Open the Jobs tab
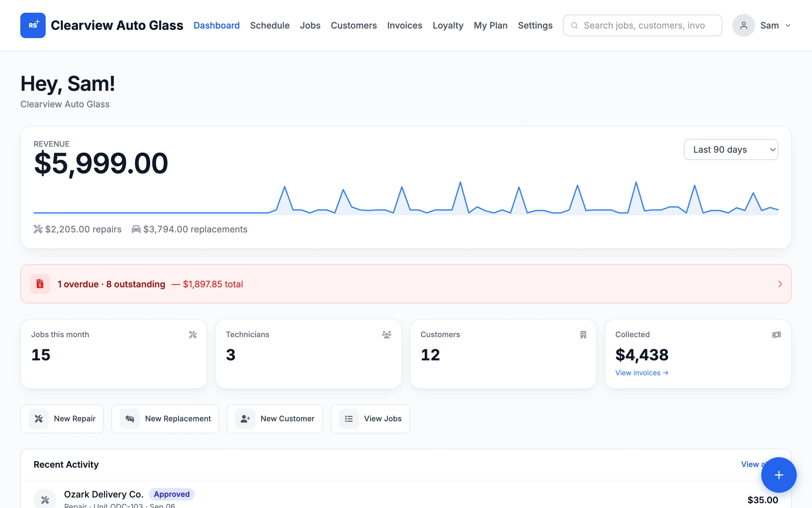Viewport: 812px width, 508px height. point(310,25)
